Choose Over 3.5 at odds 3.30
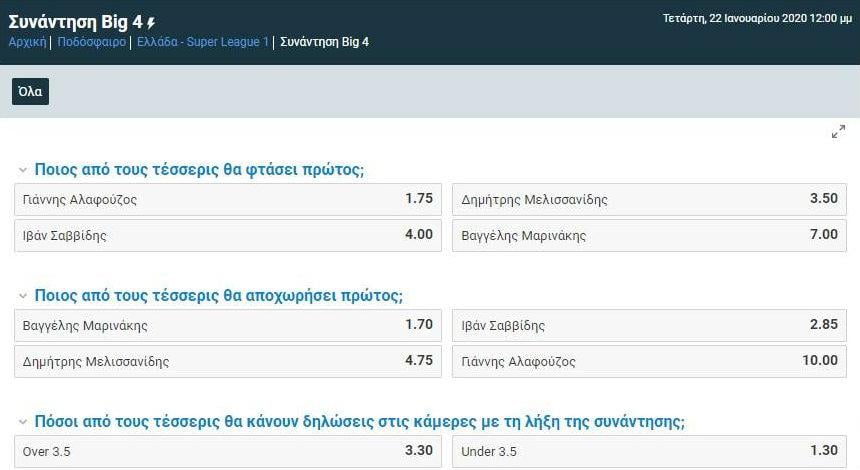Viewport: 860px width, 470px height. click(x=228, y=451)
